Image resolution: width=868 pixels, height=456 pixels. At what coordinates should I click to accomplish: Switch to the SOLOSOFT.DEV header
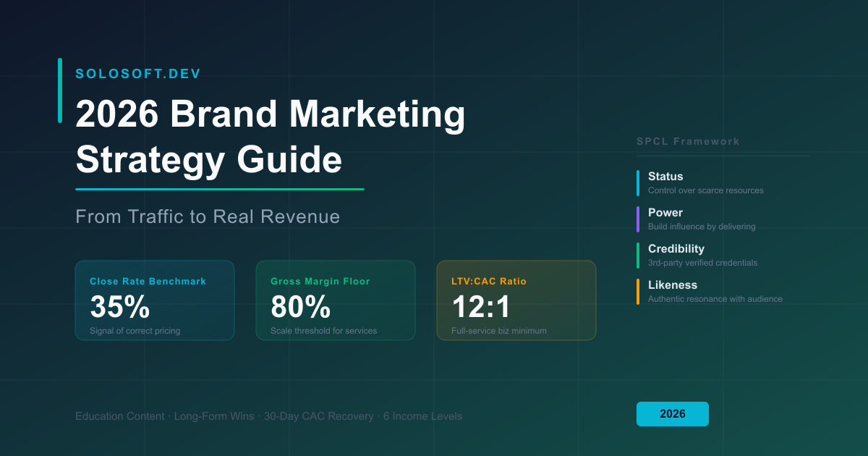[x=137, y=73]
